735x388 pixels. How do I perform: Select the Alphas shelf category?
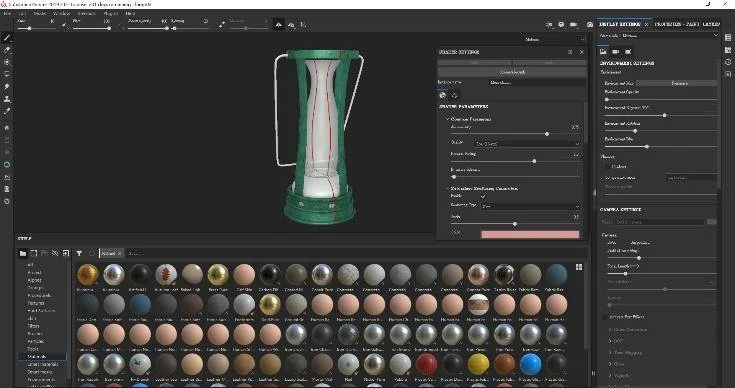(35, 280)
